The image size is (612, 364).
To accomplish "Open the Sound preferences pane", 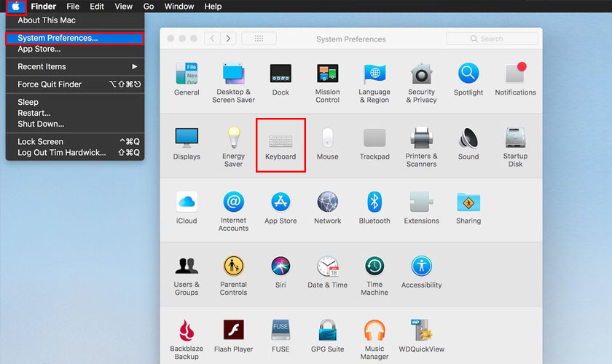I will coord(468,143).
